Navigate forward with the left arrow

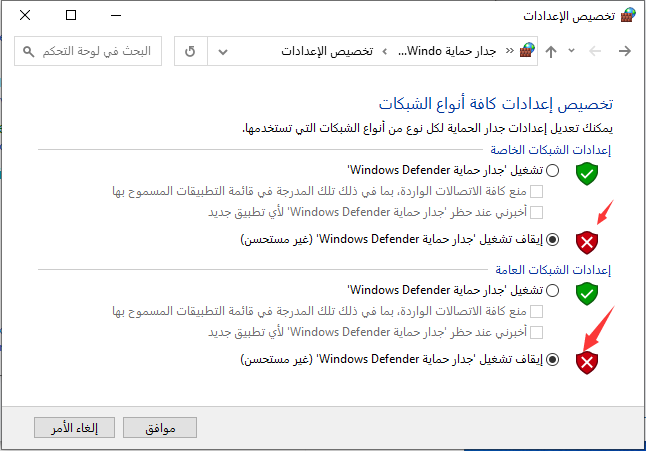click(x=595, y=51)
